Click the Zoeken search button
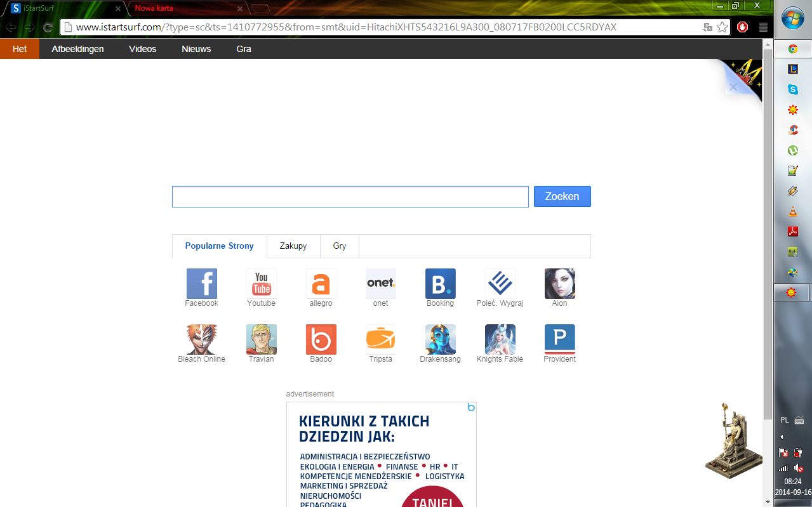 [562, 197]
